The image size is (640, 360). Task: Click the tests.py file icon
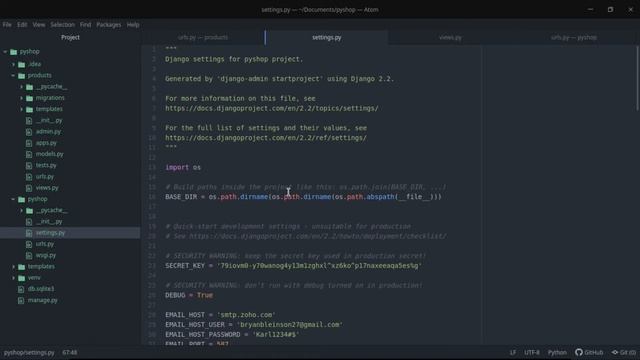point(29,166)
